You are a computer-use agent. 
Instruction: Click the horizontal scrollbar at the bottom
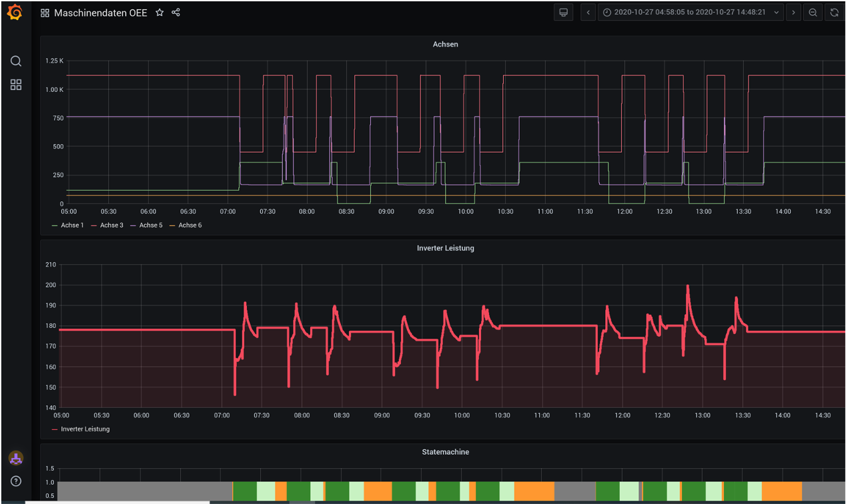(x=117, y=502)
